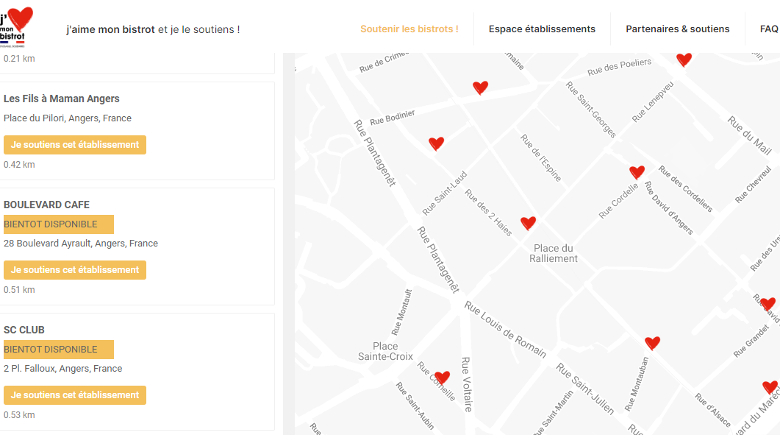Screen dimensions: 780x440
Task: Open the BOULEVARD CAFE listing title
Action: [47, 204]
